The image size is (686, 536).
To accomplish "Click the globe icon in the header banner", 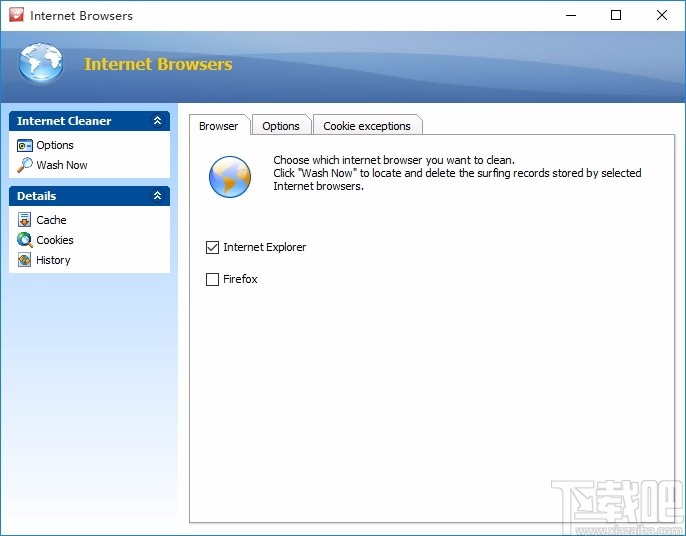I will coord(41,63).
